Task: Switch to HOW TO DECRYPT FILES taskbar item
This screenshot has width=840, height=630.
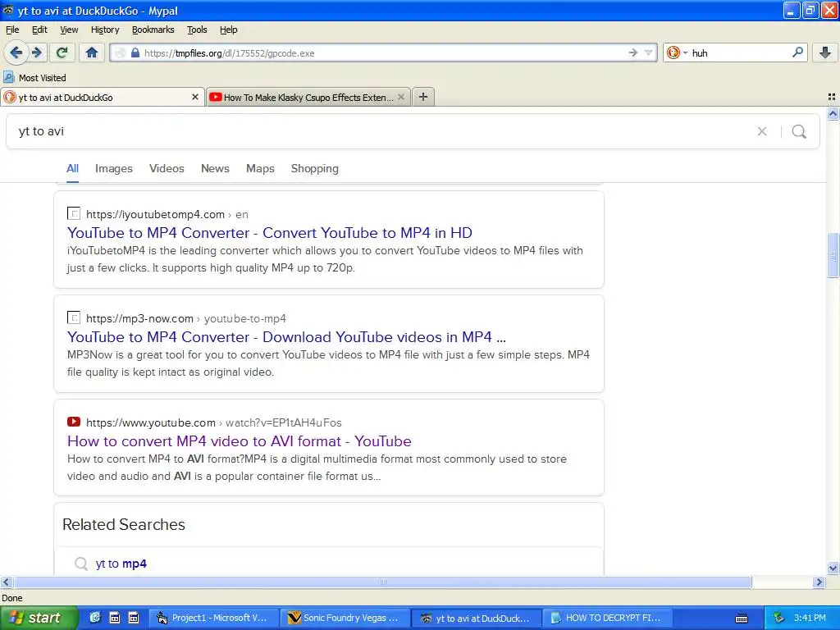Action: point(608,618)
